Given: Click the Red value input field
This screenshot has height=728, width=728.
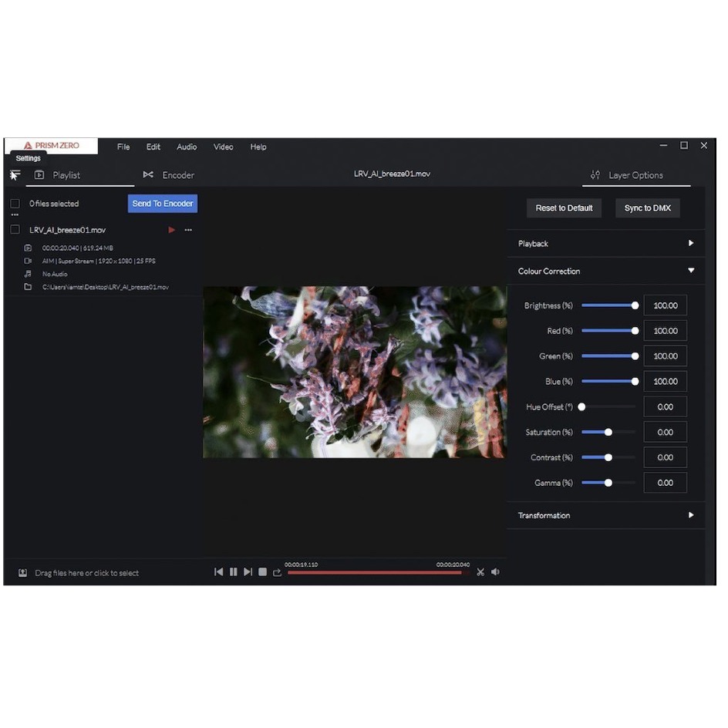Looking at the screenshot, I should tap(666, 331).
